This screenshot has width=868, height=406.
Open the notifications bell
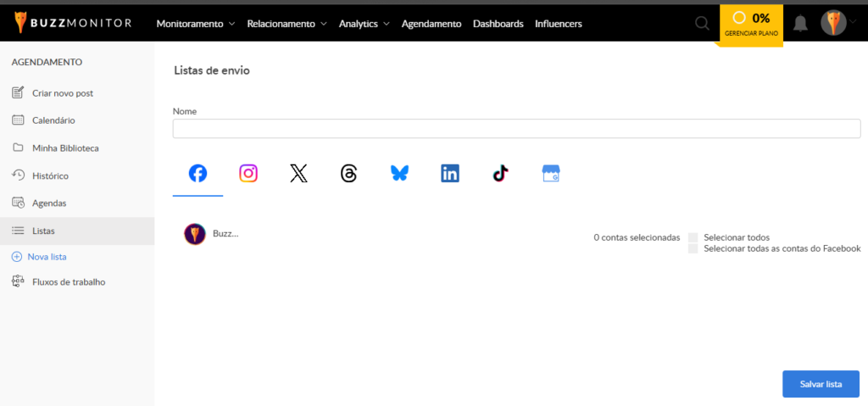(x=800, y=24)
